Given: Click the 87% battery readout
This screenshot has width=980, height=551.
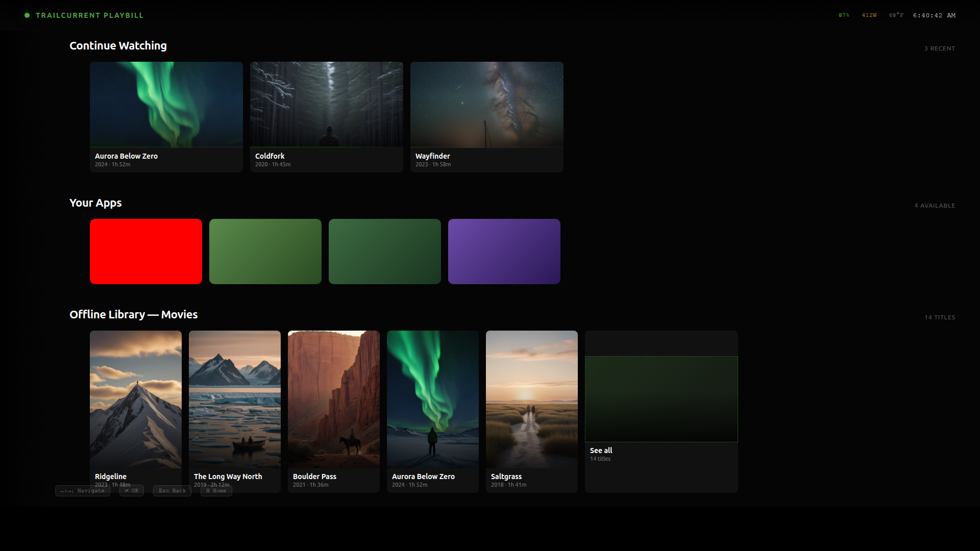Looking at the screenshot, I should click(844, 15).
